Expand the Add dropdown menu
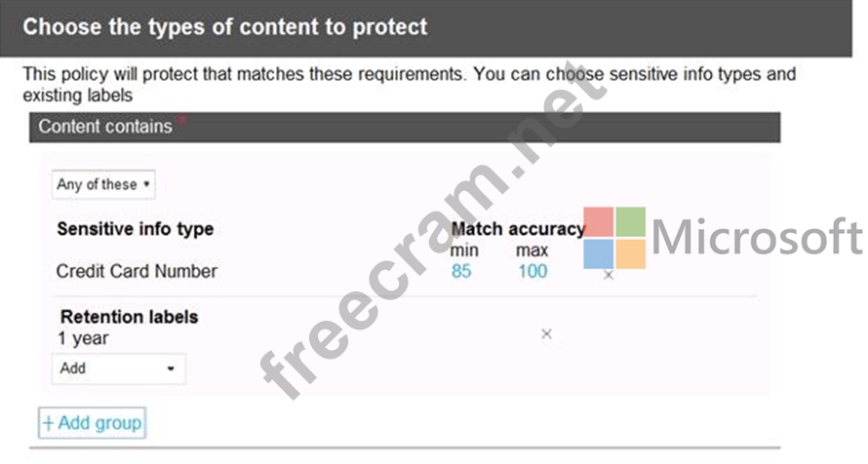 click(118, 368)
